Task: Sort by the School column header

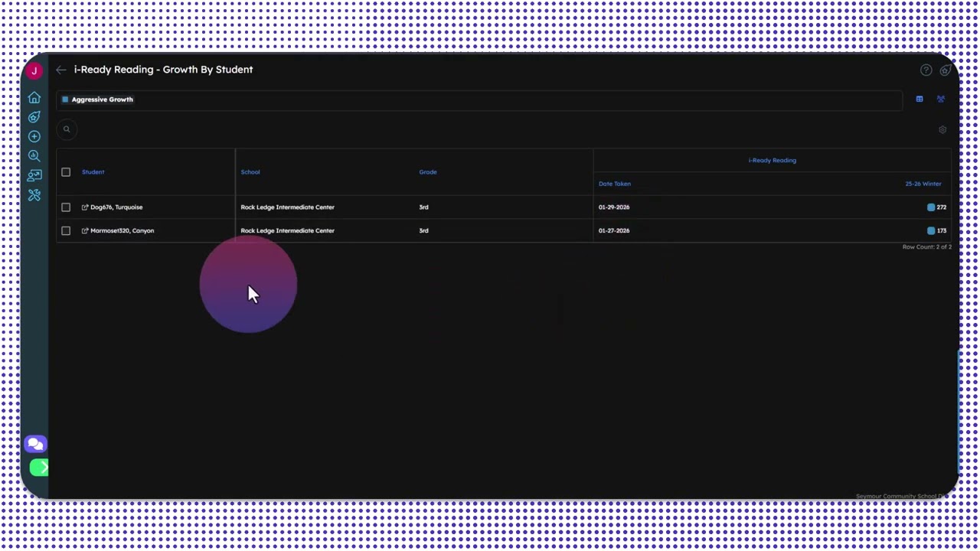Action: click(x=250, y=172)
